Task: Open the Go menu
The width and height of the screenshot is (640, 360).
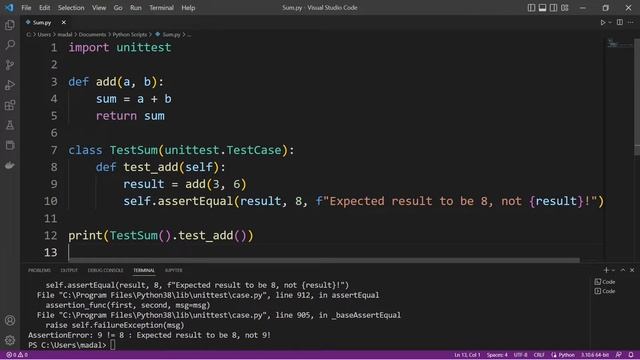Action: pos(118,8)
